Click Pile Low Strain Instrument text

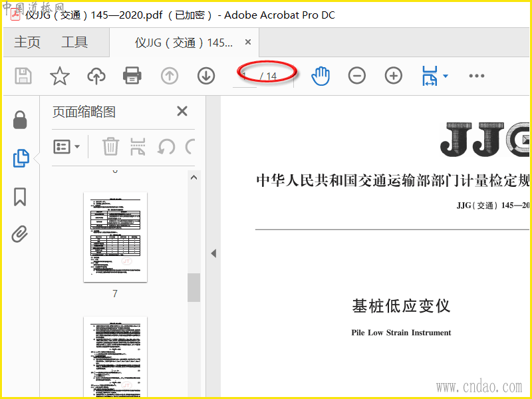tap(401, 332)
